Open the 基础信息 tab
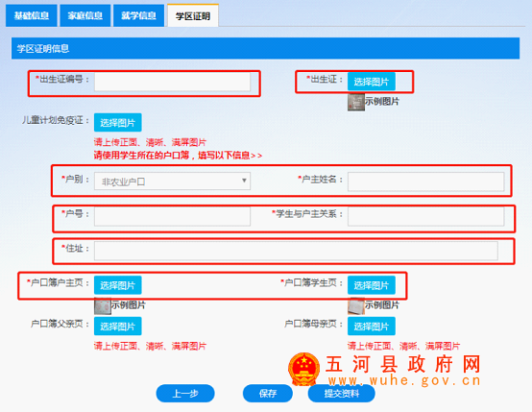Viewport: 532px width, 412px height. click(32, 15)
